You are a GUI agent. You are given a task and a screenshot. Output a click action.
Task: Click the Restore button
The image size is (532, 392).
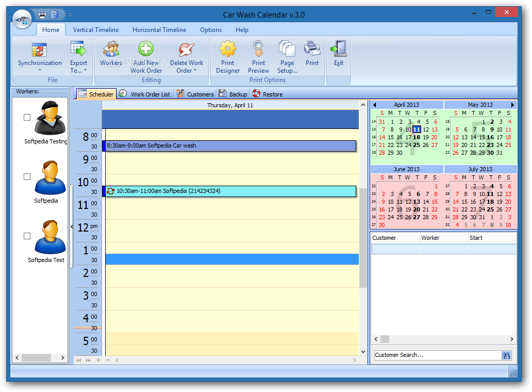click(268, 94)
